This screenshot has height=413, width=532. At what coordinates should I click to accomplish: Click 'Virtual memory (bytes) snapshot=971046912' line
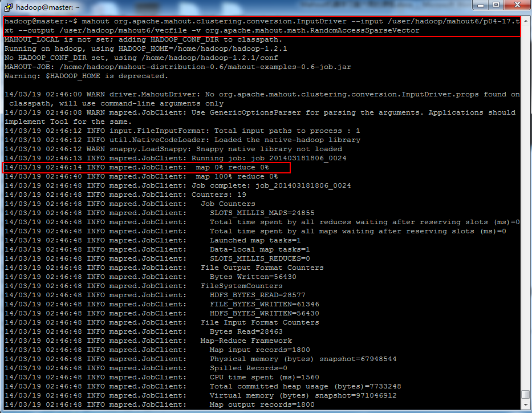point(303,396)
